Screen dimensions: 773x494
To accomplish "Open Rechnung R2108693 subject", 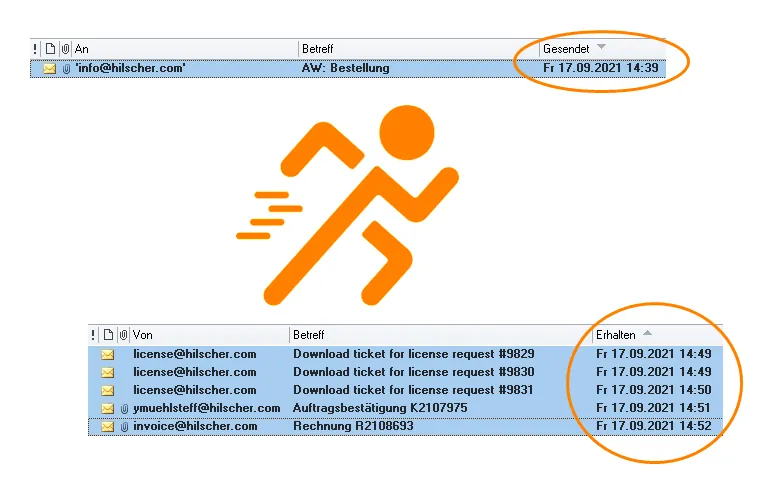I will (x=353, y=426).
